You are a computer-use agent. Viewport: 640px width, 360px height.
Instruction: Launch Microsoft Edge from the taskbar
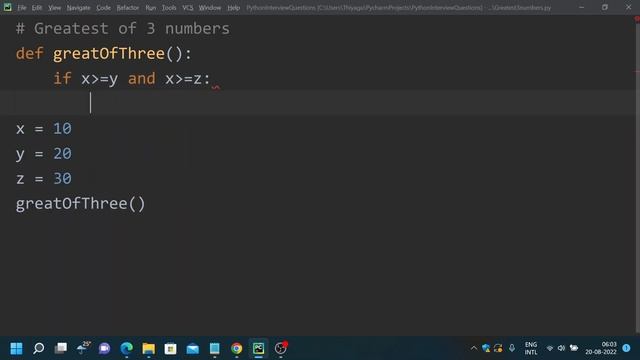tap(127, 348)
